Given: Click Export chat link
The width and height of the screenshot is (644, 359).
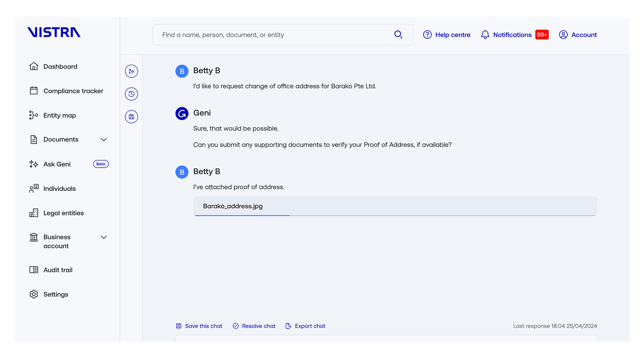Looking at the screenshot, I should tap(305, 326).
